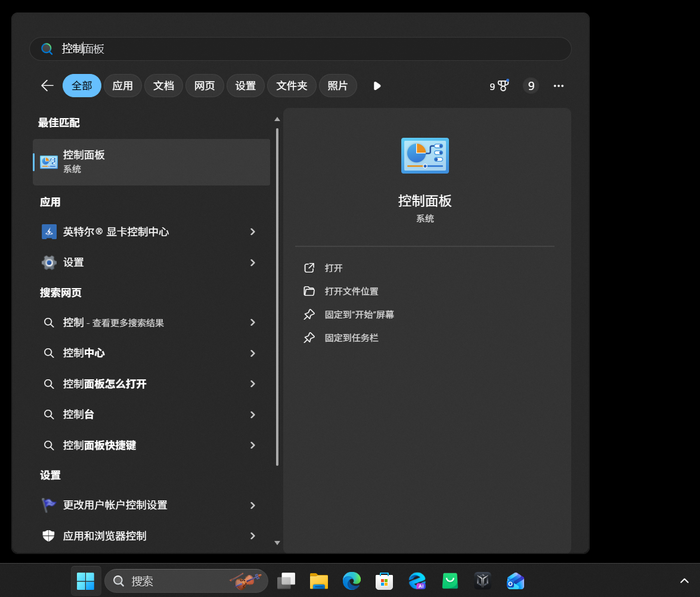Expand the 控制面板怎么打开 suggestion chevron

(252, 384)
